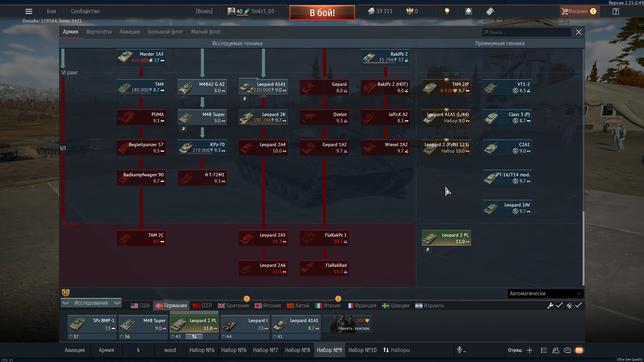Click the ammunition bullets icon

(570, 306)
